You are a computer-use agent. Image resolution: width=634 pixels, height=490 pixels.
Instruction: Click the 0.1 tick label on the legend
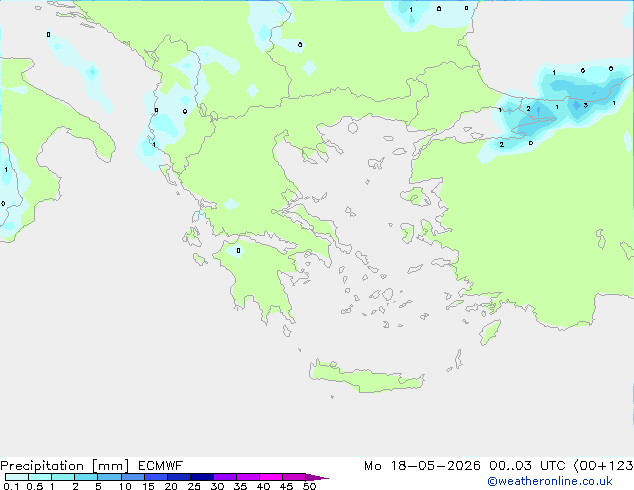[11, 486]
